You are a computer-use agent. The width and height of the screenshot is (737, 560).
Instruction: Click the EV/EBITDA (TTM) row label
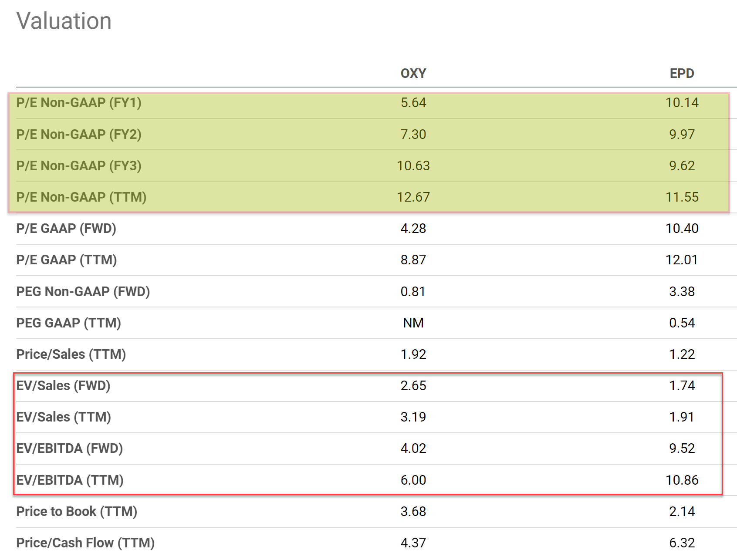tap(70, 480)
